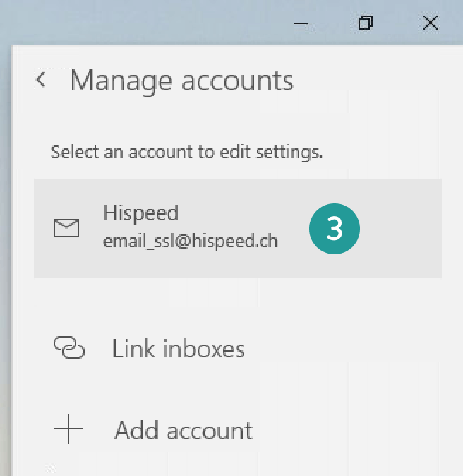Image resolution: width=463 pixels, height=476 pixels.
Task: Select the text 'Select an account to edit settings.'
Action: pyautogui.click(x=186, y=153)
